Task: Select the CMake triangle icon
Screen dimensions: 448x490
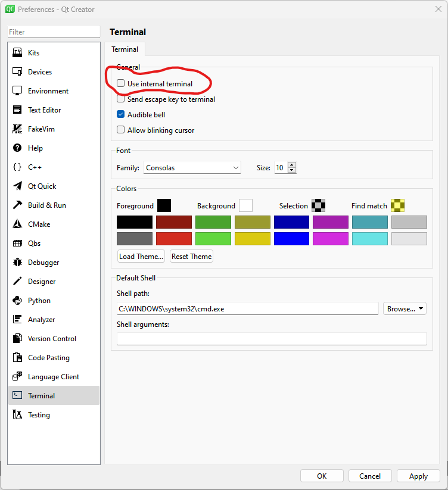Action: [17, 224]
